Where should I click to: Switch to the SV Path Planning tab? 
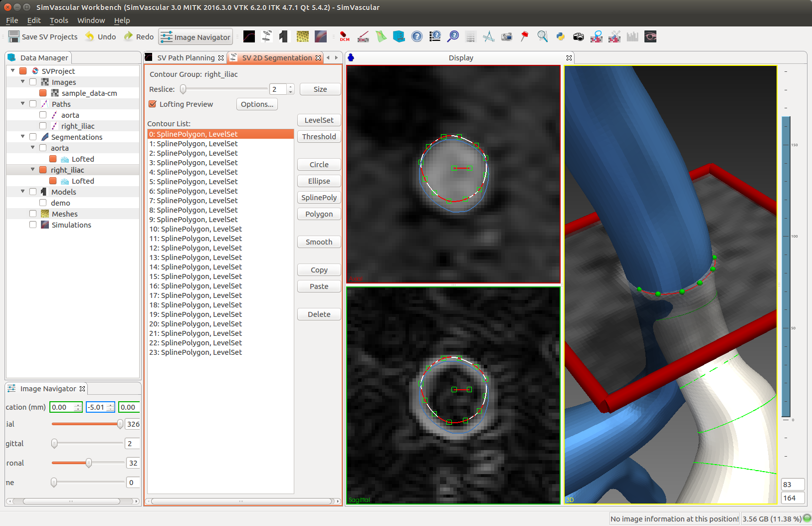point(185,57)
